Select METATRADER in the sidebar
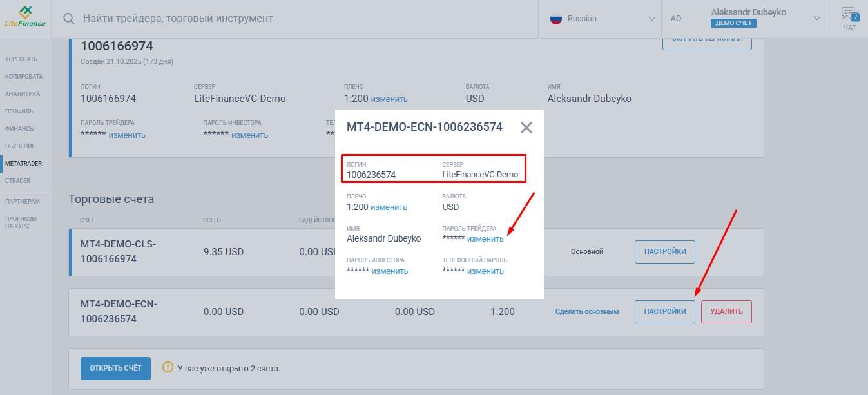 (x=23, y=164)
